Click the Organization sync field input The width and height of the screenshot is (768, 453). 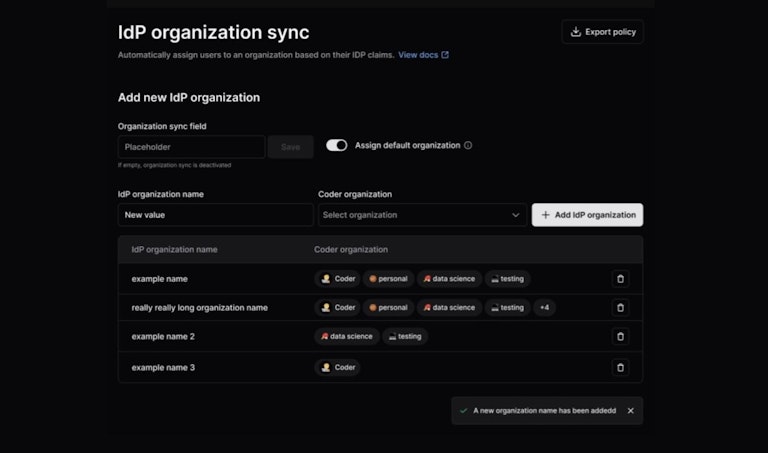pos(191,147)
